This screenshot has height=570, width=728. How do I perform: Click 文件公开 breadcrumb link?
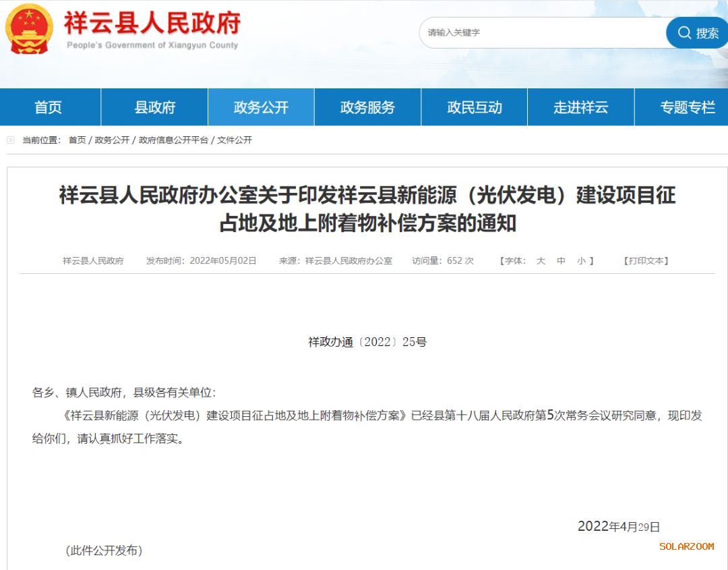[x=235, y=140]
